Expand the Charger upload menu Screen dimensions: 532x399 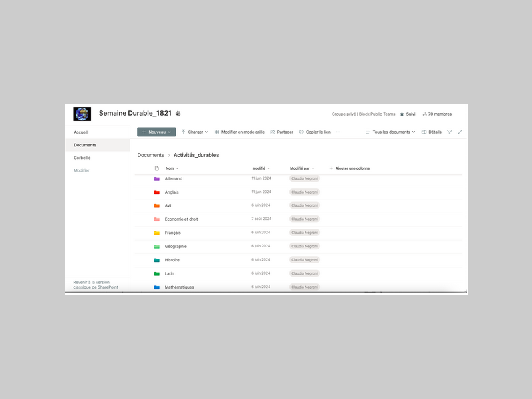tap(195, 132)
